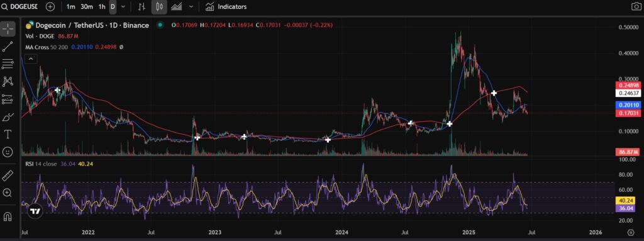Click the blue 0.20110 price label
The width and height of the screenshot is (644, 241).
(x=628, y=105)
